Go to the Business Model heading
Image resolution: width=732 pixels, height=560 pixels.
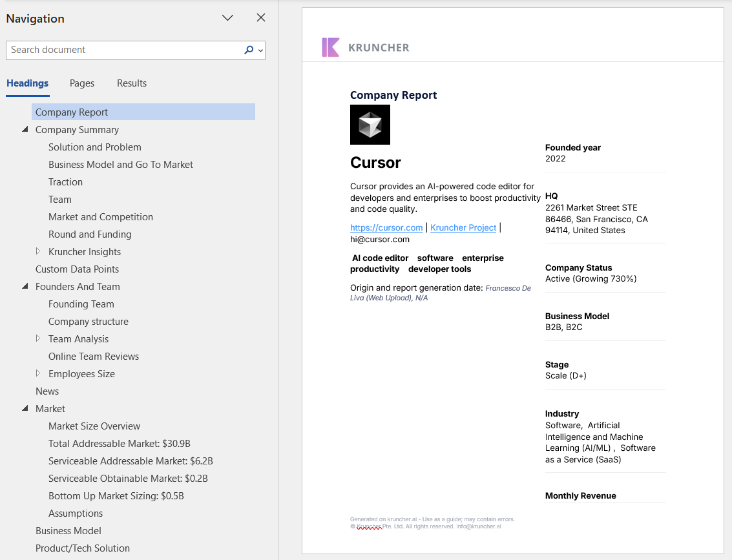(x=68, y=530)
